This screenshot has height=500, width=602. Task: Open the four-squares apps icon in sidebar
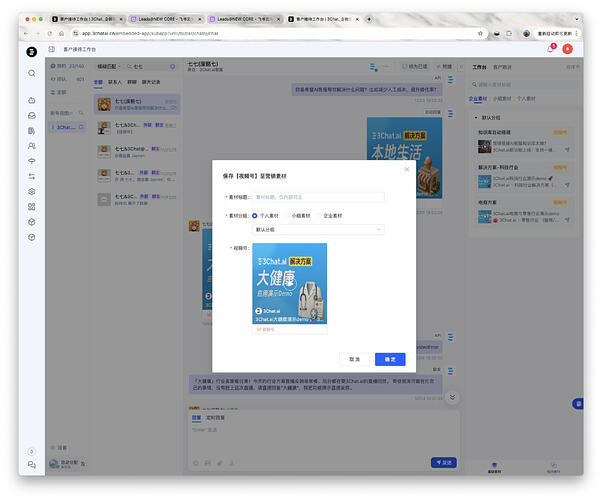[32, 207]
